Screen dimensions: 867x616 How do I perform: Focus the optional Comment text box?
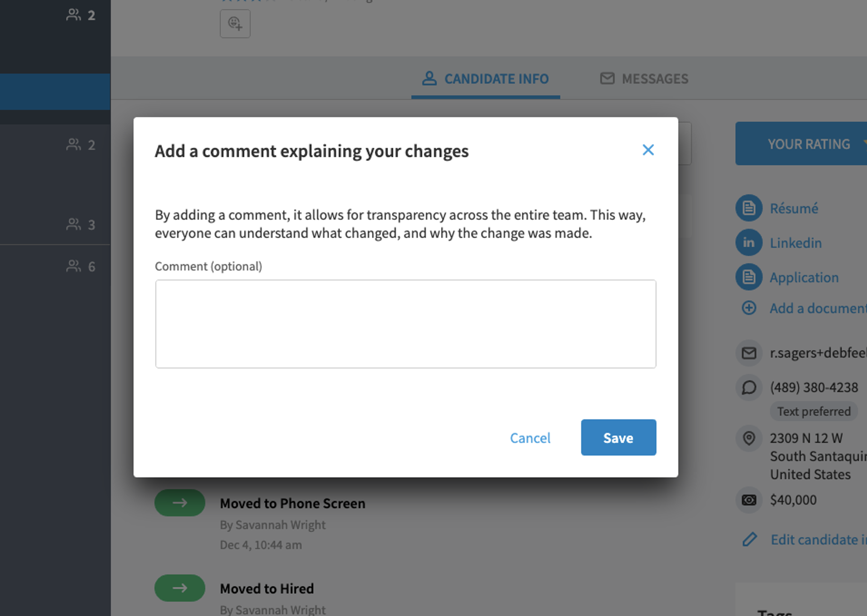tap(405, 324)
